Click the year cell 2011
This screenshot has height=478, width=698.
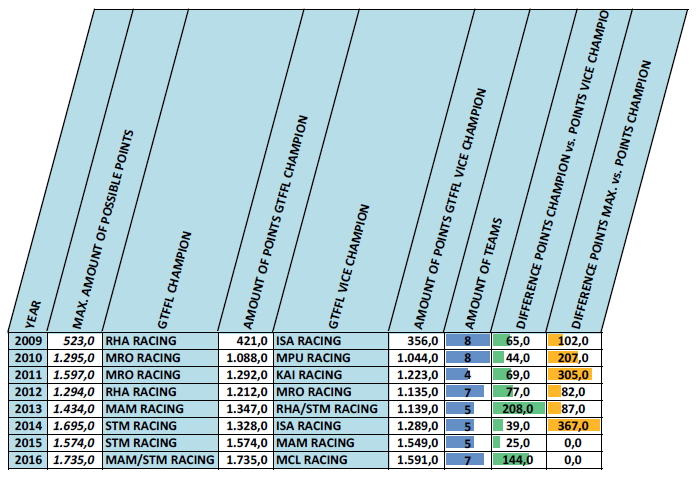(x=28, y=375)
